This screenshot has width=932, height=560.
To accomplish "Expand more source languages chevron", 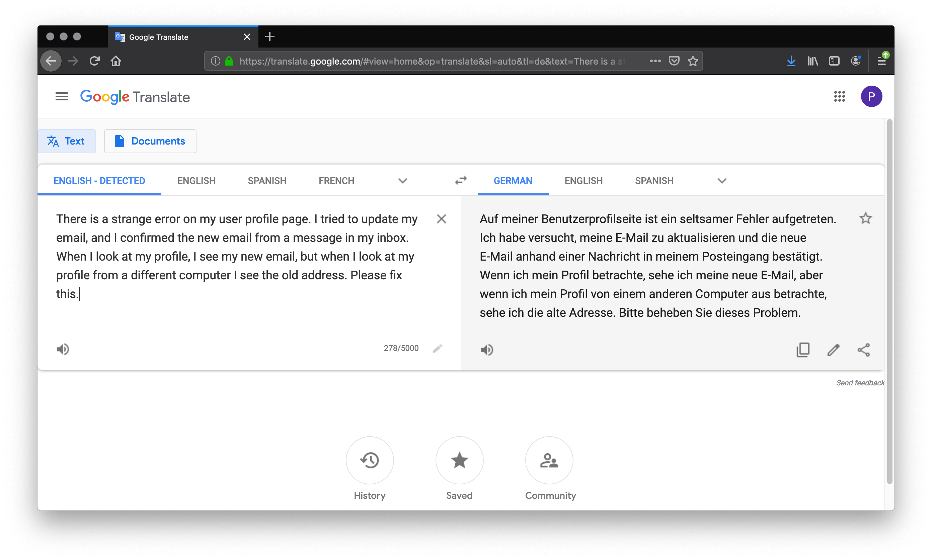I will click(x=402, y=181).
